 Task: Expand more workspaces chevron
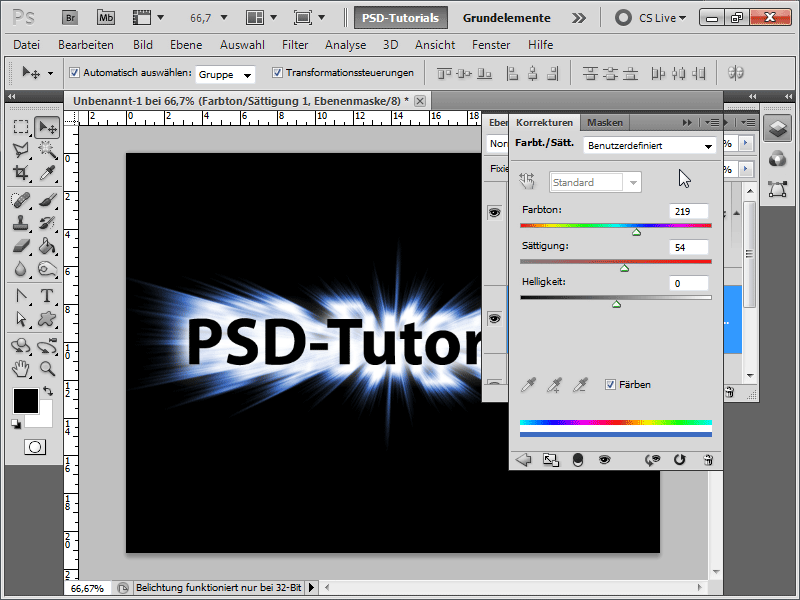(579, 18)
